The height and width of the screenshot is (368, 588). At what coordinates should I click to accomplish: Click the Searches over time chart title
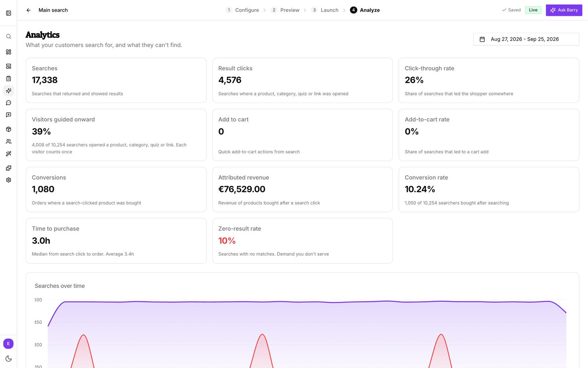pyautogui.click(x=60, y=286)
